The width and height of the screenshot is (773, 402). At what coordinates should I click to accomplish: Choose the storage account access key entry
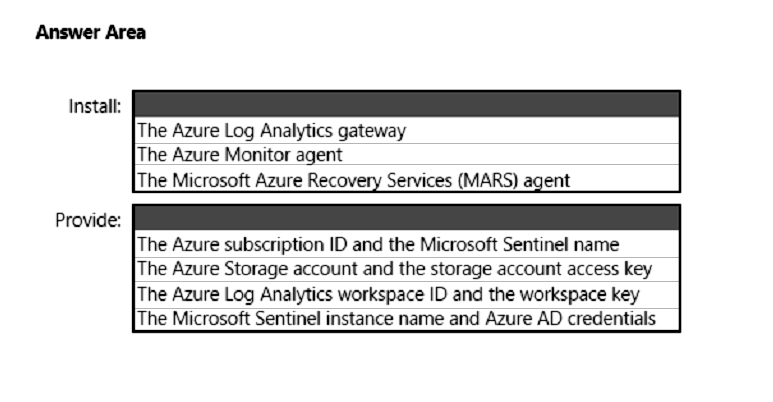(394, 269)
